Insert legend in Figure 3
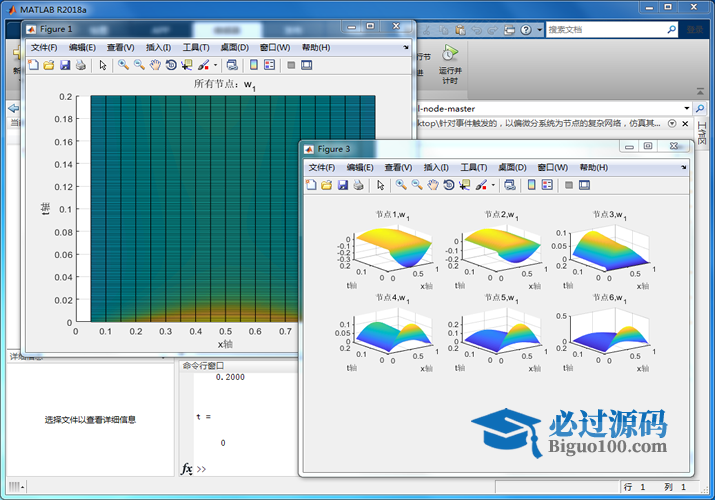This screenshot has height=500, width=715. pyautogui.click(x=547, y=185)
